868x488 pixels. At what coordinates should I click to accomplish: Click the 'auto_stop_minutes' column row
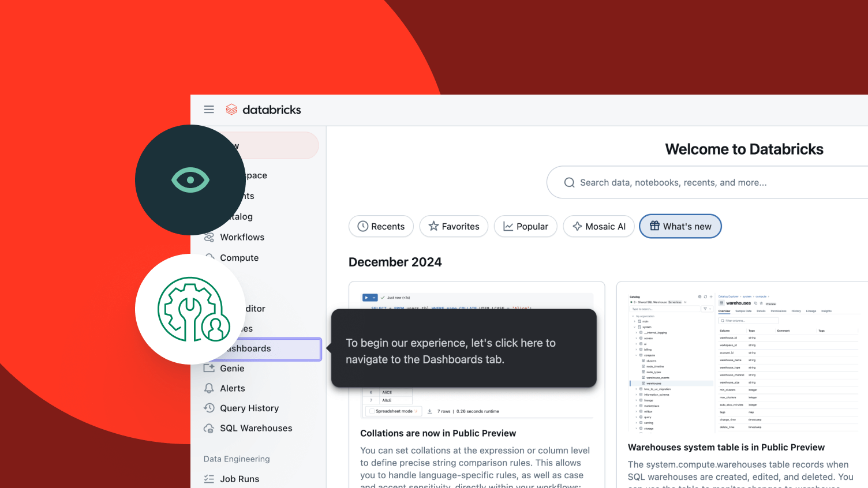(788, 405)
